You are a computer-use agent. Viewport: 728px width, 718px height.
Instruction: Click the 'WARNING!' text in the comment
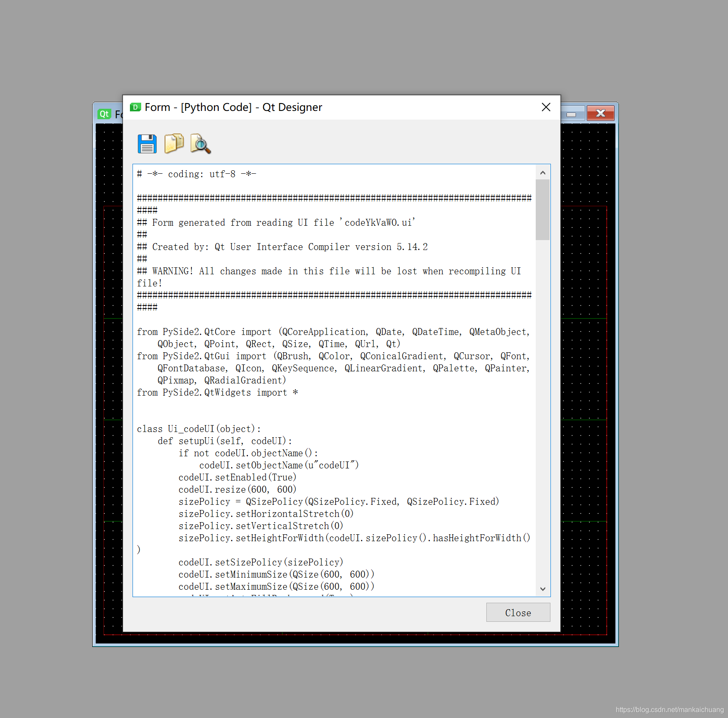point(172,271)
